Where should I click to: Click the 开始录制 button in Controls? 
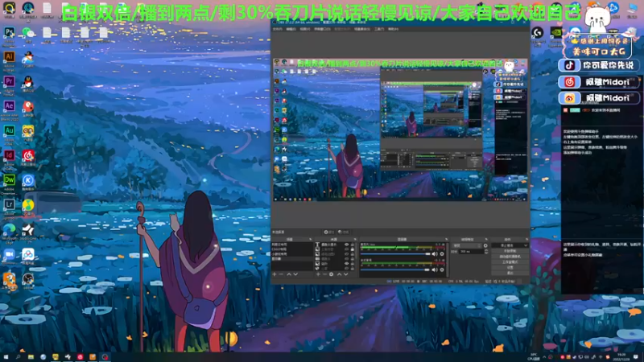pos(510,251)
